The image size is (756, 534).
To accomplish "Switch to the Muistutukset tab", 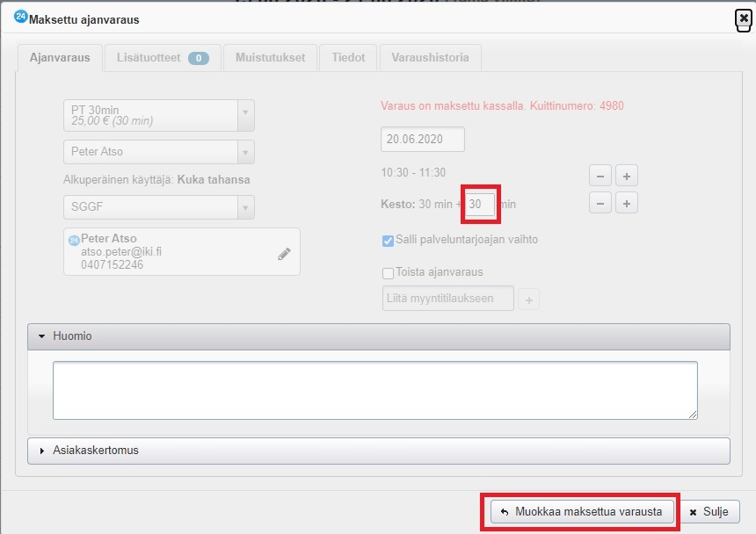I will tap(270, 58).
